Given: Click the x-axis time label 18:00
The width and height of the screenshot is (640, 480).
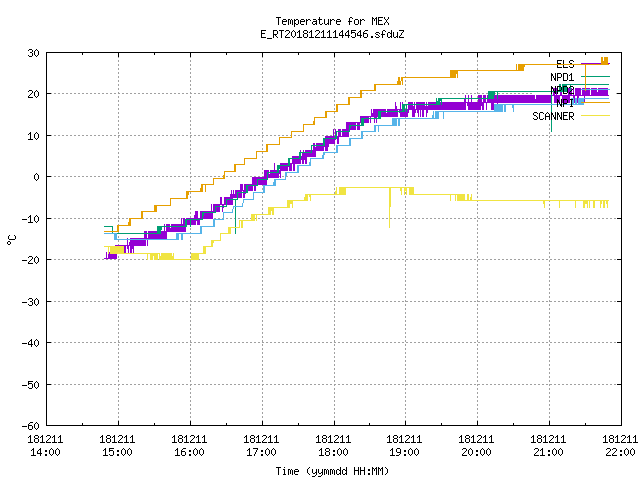Looking at the screenshot, I should [333, 453].
